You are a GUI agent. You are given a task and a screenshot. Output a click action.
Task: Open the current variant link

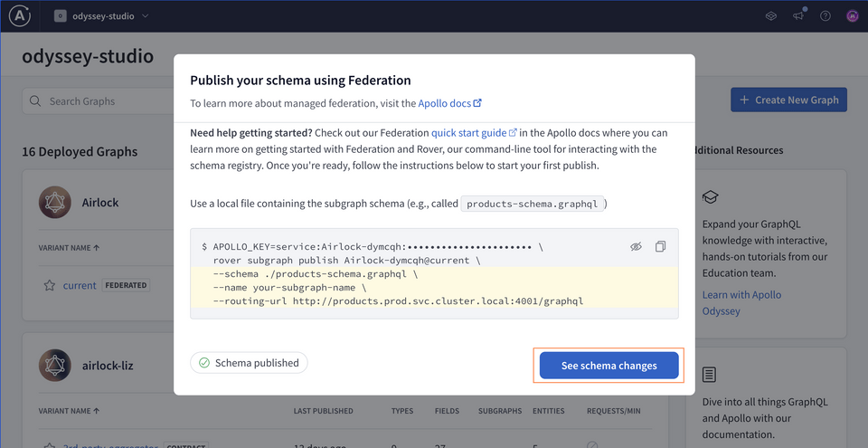(80, 286)
